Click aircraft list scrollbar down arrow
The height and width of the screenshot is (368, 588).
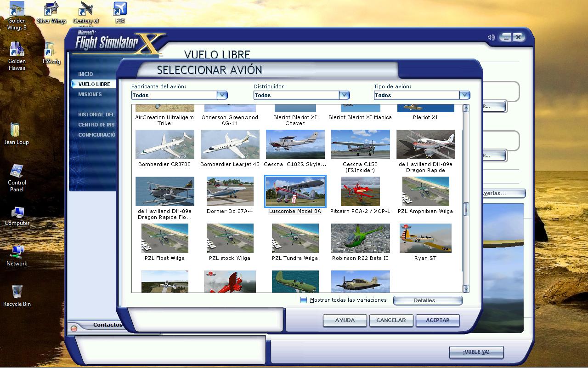pos(466,289)
